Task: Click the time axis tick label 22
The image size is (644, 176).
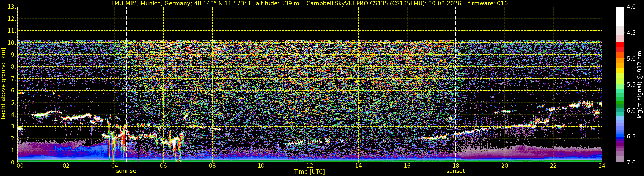Action: click(x=553, y=166)
